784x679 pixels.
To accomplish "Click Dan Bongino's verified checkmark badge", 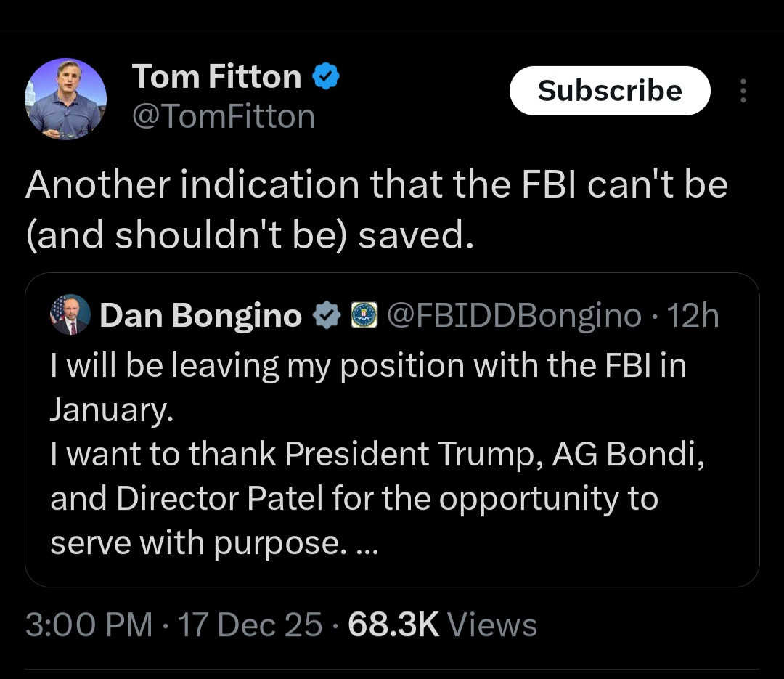I will pos(327,316).
